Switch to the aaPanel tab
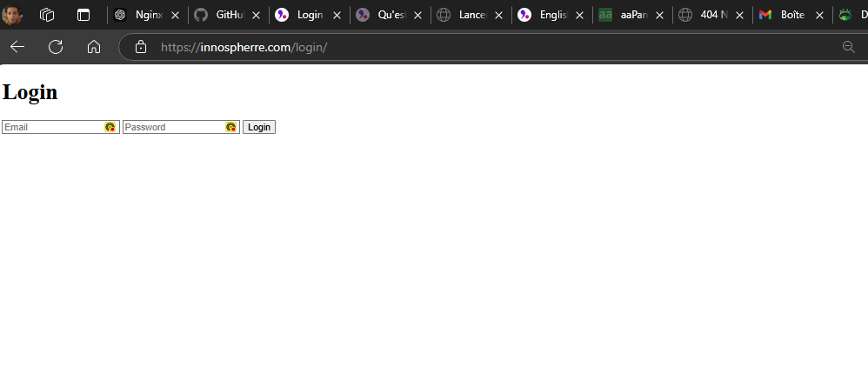 tap(631, 15)
